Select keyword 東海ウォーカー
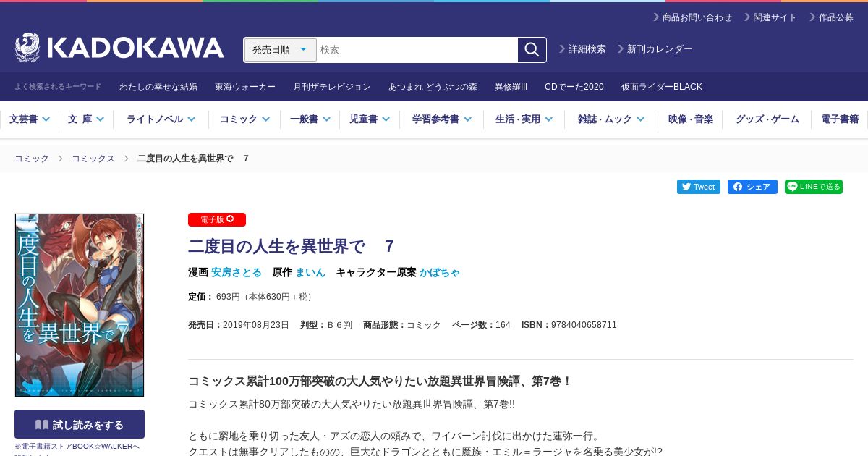This screenshot has width=868, height=456. coord(245,87)
